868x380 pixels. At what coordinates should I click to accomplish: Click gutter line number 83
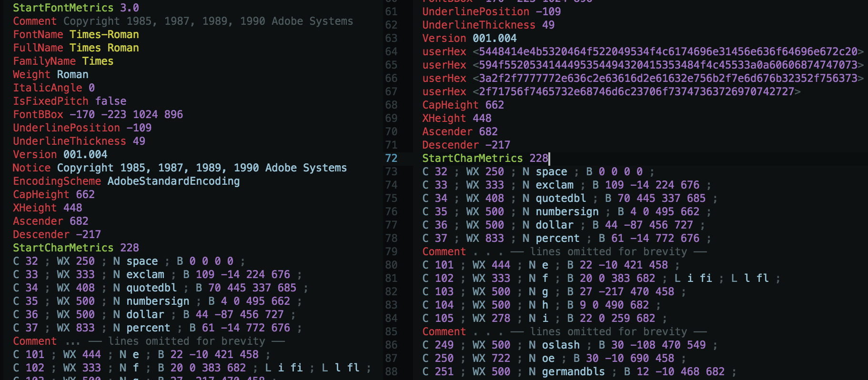click(391, 305)
